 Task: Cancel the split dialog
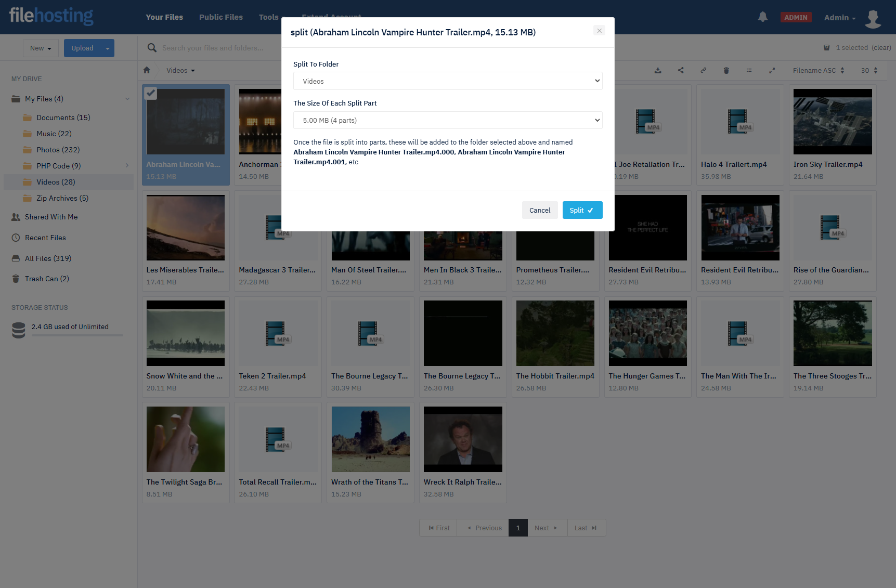(539, 210)
